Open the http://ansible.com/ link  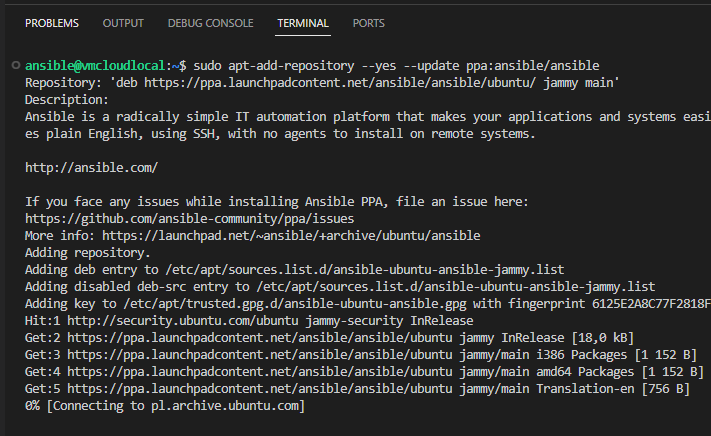91,167
